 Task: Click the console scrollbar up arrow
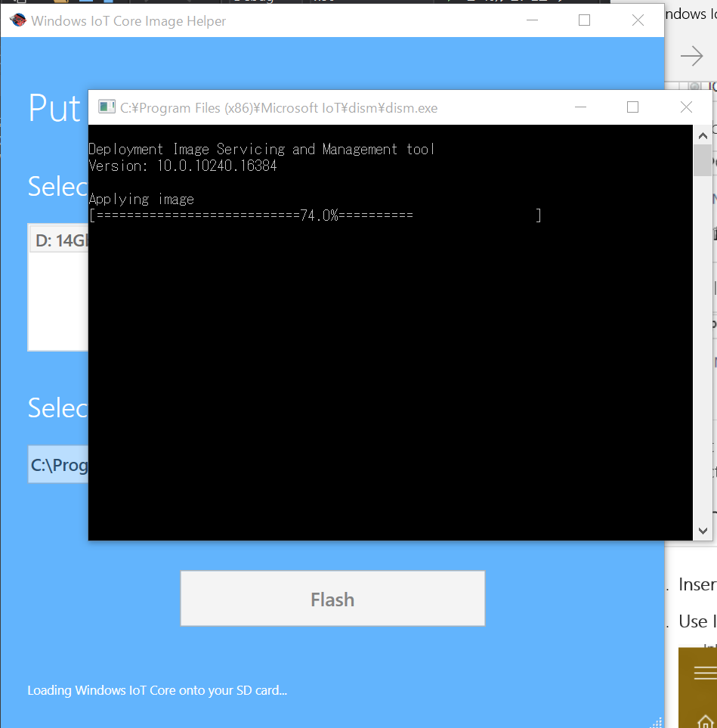click(x=703, y=135)
